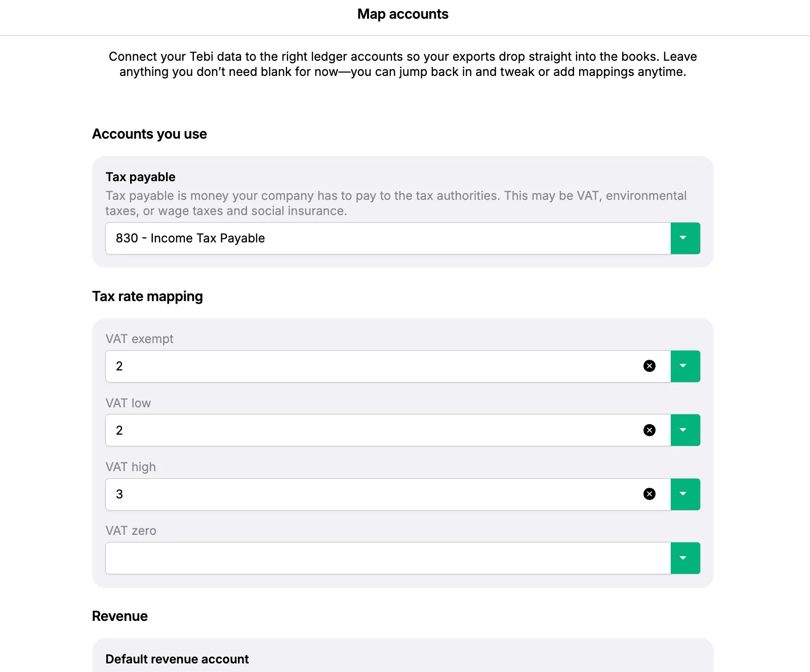810x672 pixels.
Task: Clear the VAT high tax rate value
Action: pos(650,494)
